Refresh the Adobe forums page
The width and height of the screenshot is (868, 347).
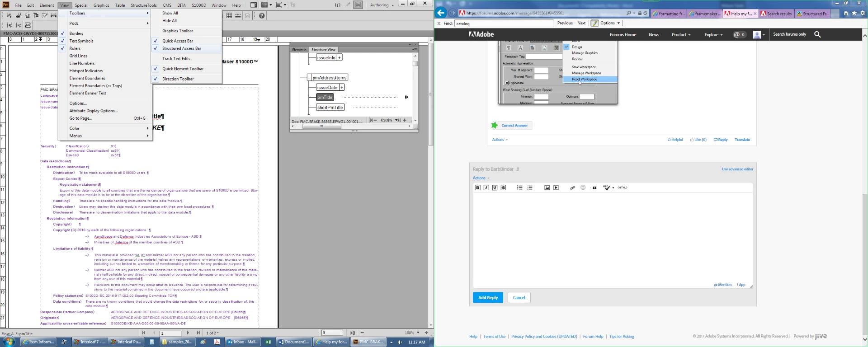[x=645, y=13]
